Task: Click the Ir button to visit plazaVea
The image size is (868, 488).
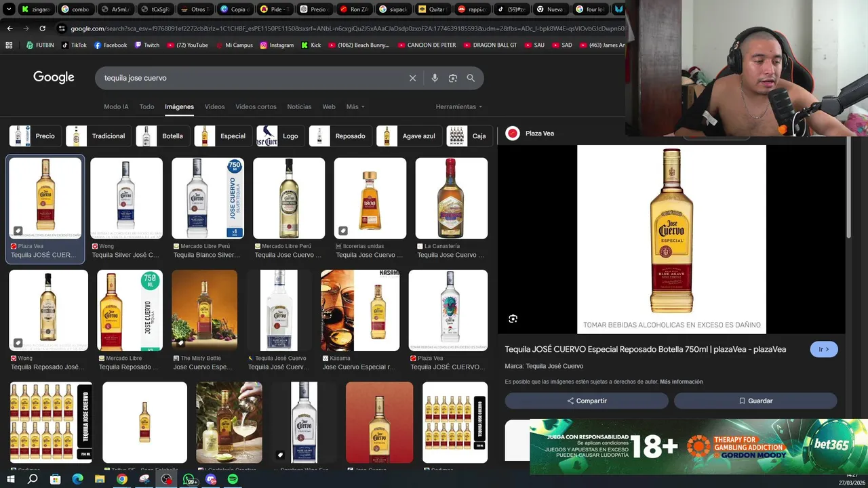Action: pyautogui.click(x=824, y=349)
